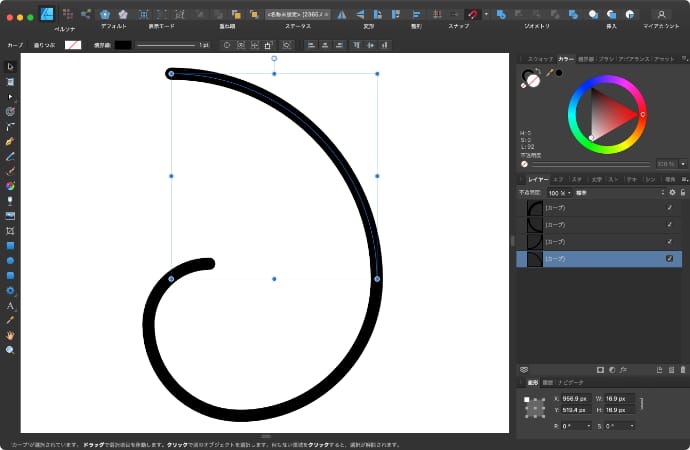Click the X position input field
Viewport: 690px width, 450px height.
(x=577, y=398)
